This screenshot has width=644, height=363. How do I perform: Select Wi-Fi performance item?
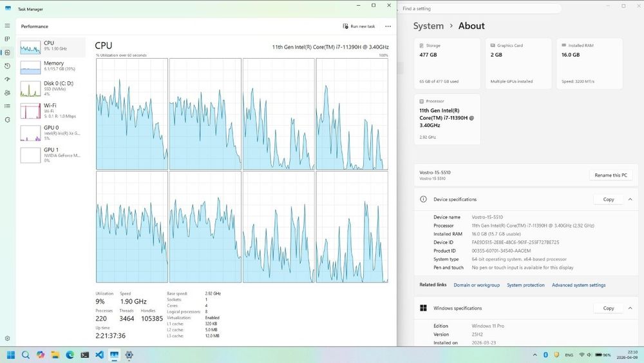coord(52,110)
